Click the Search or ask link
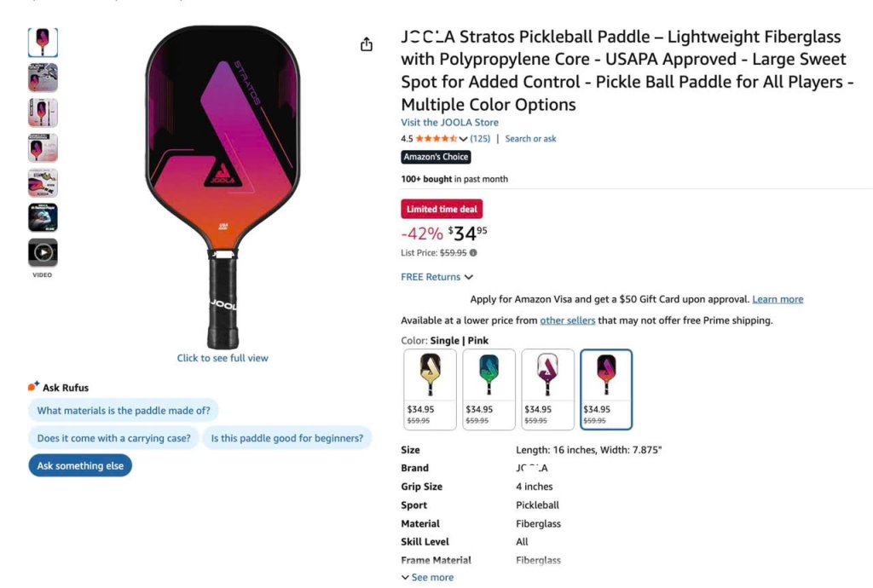This screenshot has width=873, height=588. pyautogui.click(x=530, y=139)
